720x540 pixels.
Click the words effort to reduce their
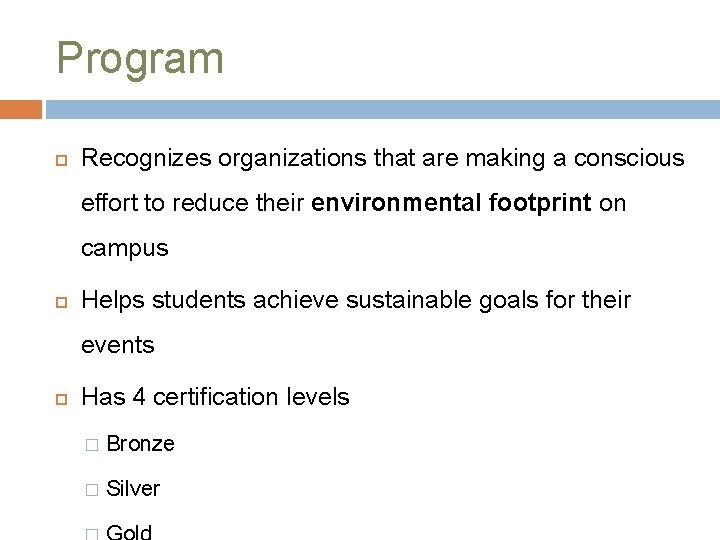click(193, 203)
